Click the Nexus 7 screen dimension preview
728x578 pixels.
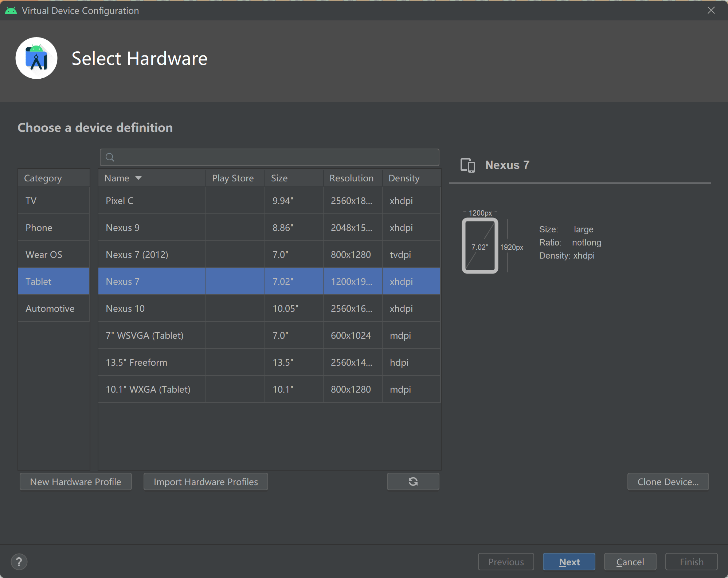tap(480, 246)
